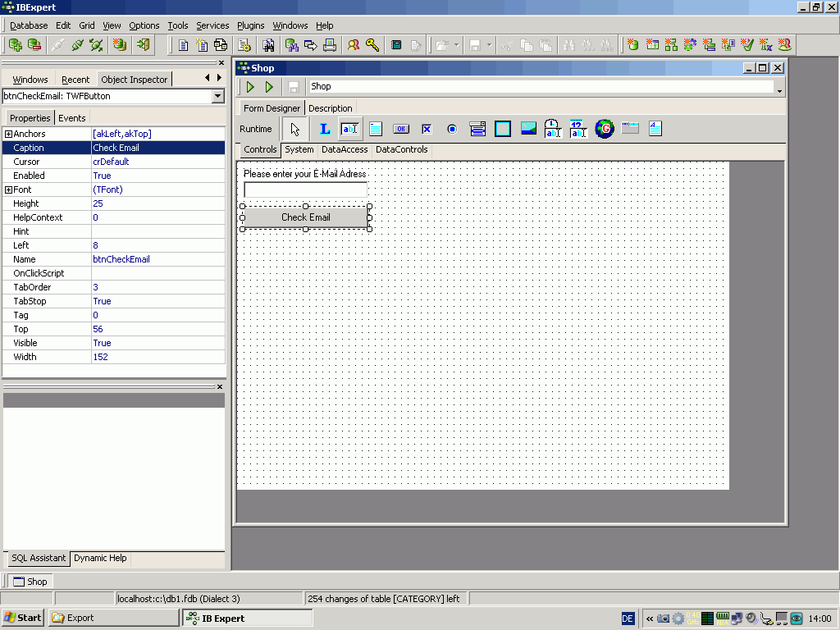Viewport: 840px width, 630px height.
Task: Click the Print Metadata printer icon
Action: [x=330, y=45]
